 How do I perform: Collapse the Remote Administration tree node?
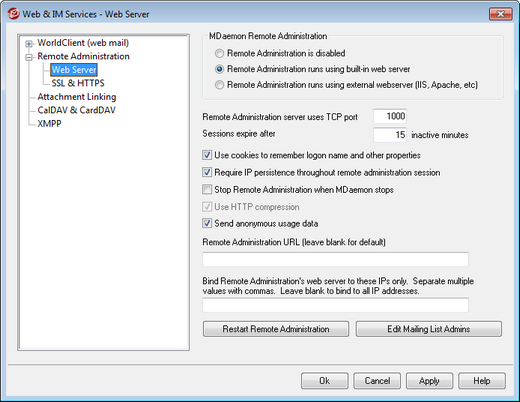coord(29,57)
